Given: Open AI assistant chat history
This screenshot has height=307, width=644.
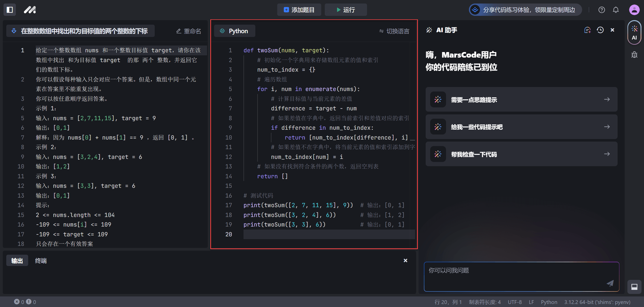Looking at the screenshot, I should (600, 30).
